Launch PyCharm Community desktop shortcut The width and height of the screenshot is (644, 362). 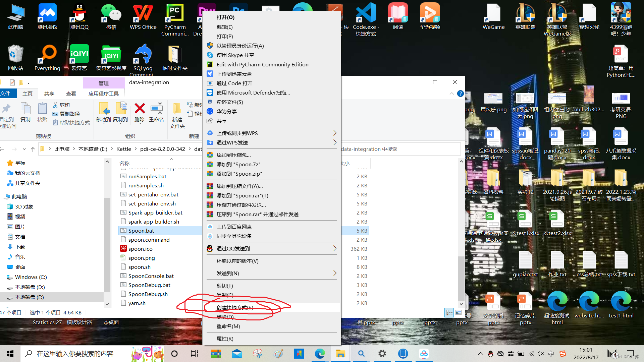click(x=175, y=19)
